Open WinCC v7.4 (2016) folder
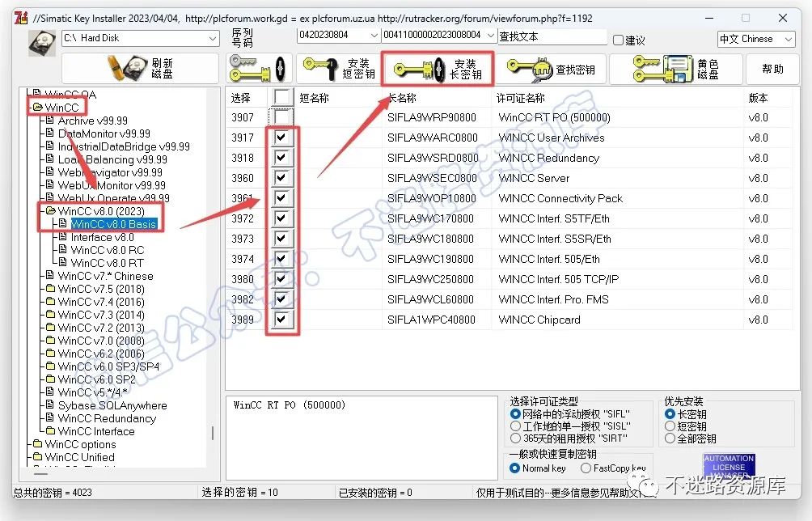Screen dimensions: 812x521 pos(101,302)
